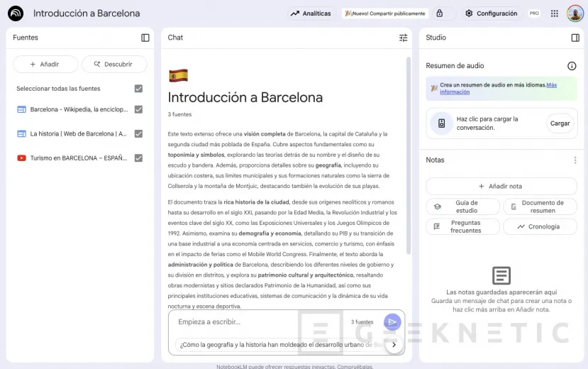The image size is (588, 369).
Task: Open the user profile avatar
Action: [x=575, y=13]
